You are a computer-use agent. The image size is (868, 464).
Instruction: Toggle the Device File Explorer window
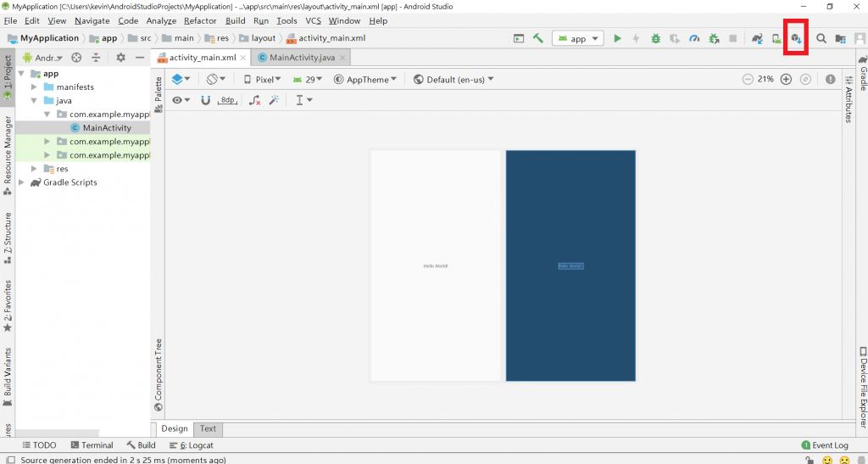pyautogui.click(x=862, y=387)
